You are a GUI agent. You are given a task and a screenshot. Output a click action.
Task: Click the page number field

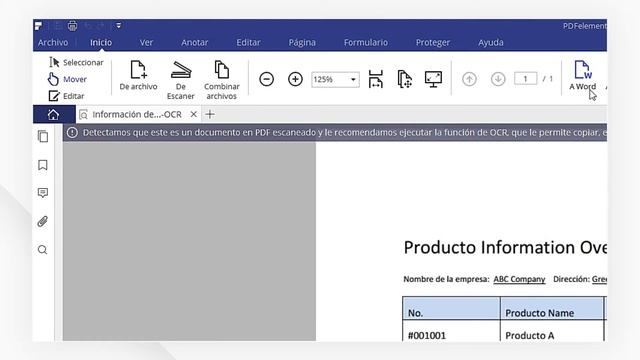pos(525,79)
